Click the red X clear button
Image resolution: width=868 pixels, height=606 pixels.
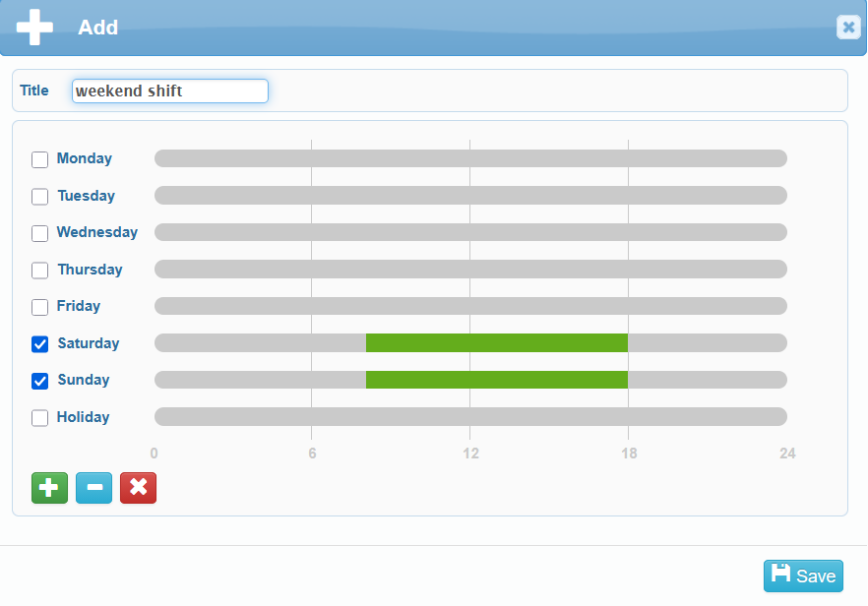(138, 488)
